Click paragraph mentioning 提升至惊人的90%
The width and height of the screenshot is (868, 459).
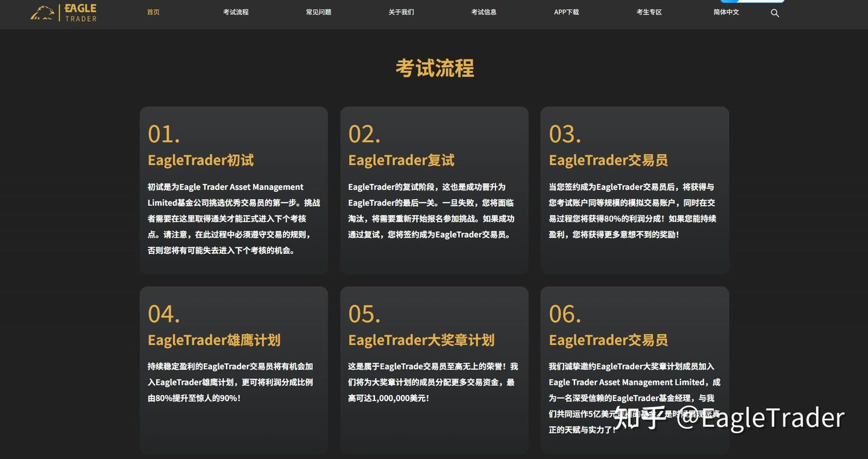pyautogui.click(x=230, y=382)
